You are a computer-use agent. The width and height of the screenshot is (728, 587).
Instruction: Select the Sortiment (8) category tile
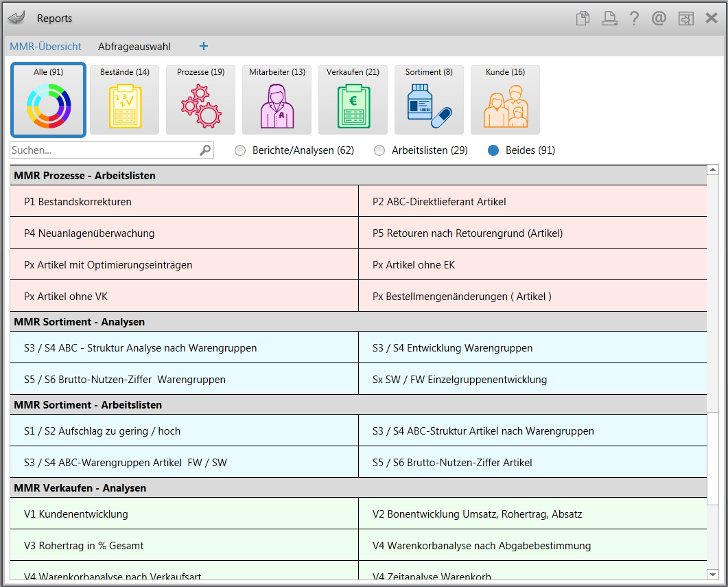(x=429, y=100)
